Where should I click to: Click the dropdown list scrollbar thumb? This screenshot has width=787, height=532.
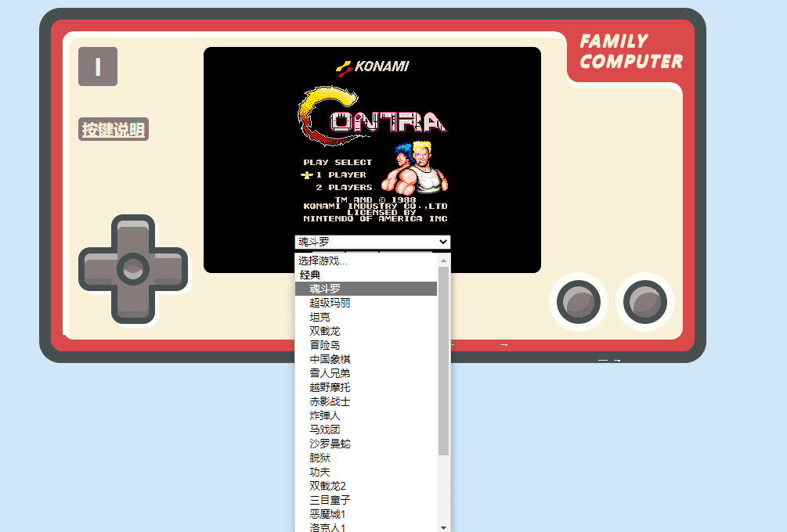(x=444, y=361)
